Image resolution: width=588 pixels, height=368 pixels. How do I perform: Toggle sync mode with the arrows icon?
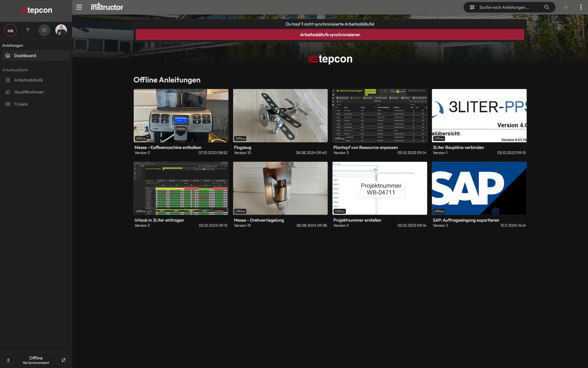tap(64, 360)
